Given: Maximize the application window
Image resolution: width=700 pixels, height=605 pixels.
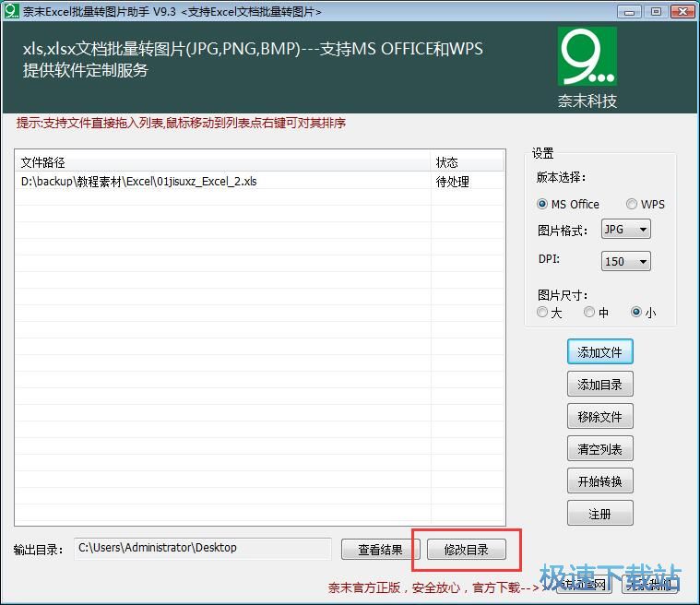Looking at the screenshot, I should [x=656, y=12].
